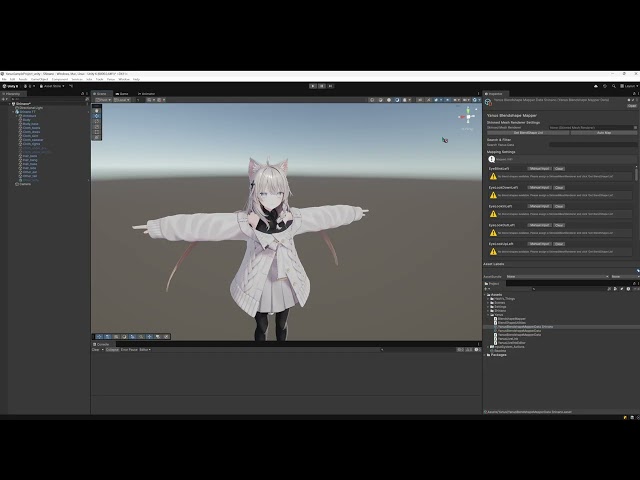Open the AssetBundle None dropdown
Image resolution: width=640 pixels, height=480 pixels.
(x=557, y=277)
